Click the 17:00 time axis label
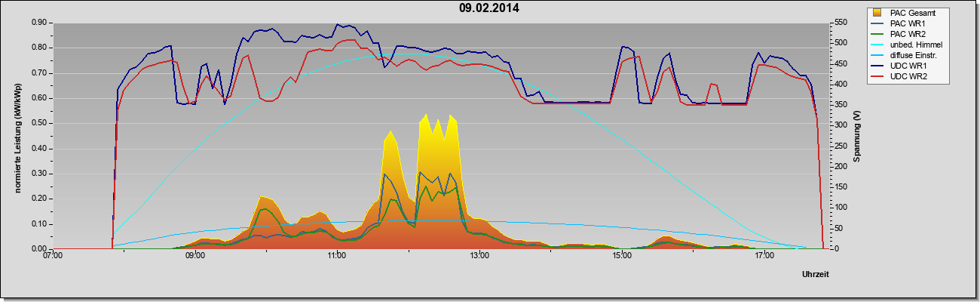Viewport: 980px width, 302px height. point(764,257)
